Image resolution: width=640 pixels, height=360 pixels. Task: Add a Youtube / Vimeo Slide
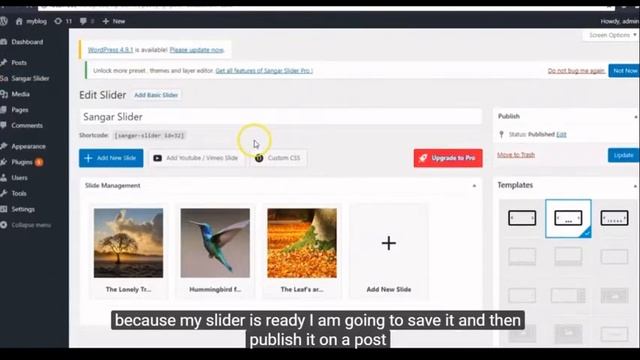pyautogui.click(x=197, y=158)
